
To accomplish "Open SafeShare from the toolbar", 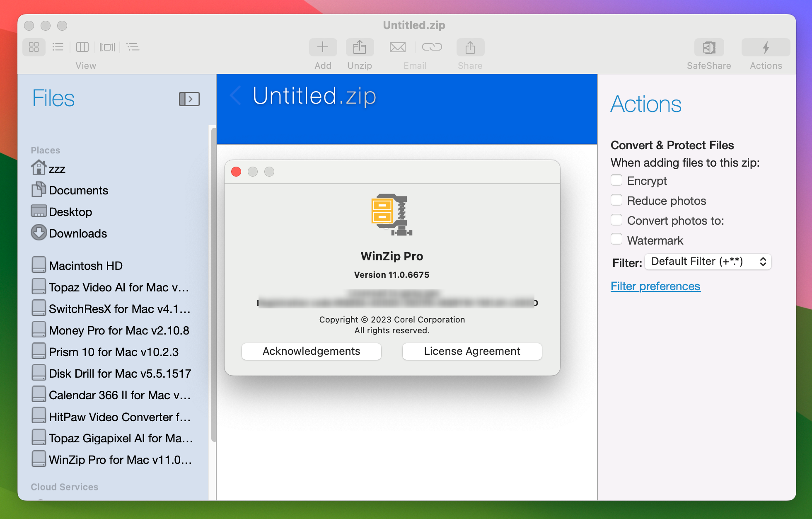I will coord(709,47).
